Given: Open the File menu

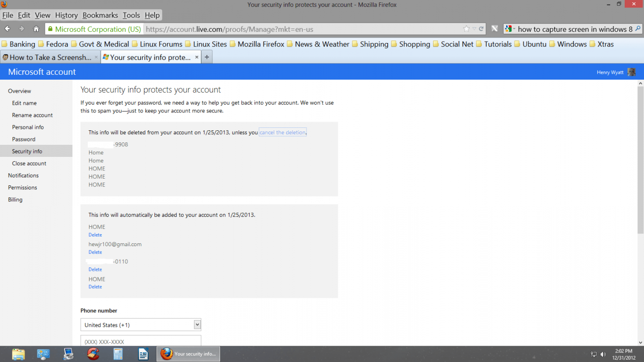Looking at the screenshot, I should (x=8, y=15).
